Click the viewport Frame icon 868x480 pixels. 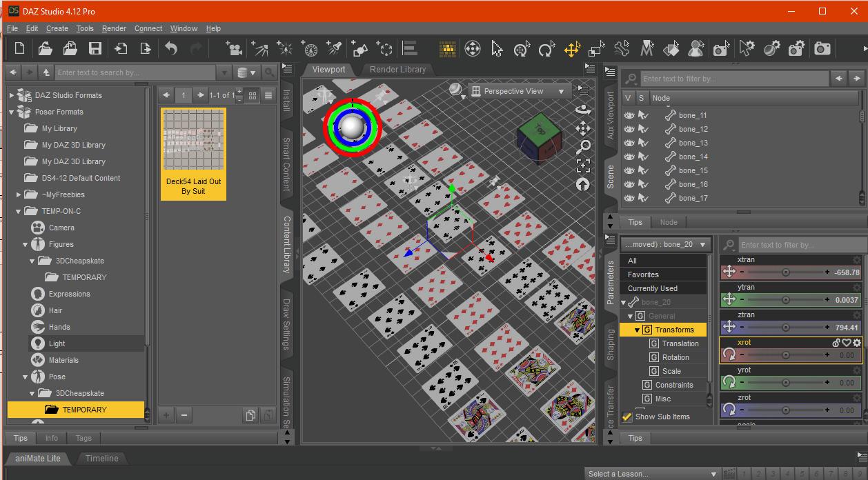click(x=583, y=166)
